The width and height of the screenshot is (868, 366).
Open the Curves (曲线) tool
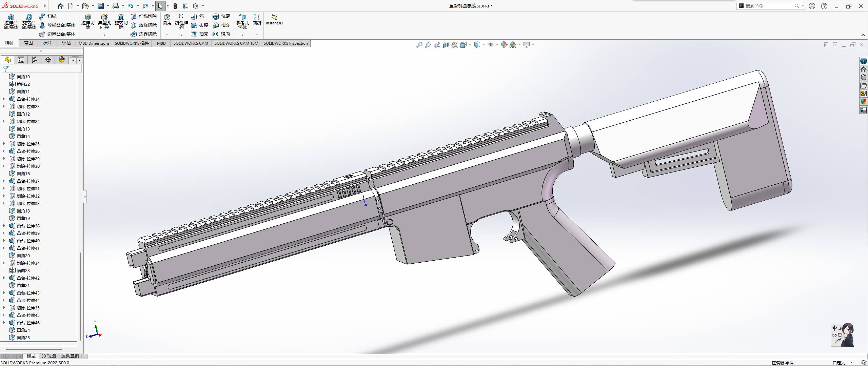click(x=257, y=20)
